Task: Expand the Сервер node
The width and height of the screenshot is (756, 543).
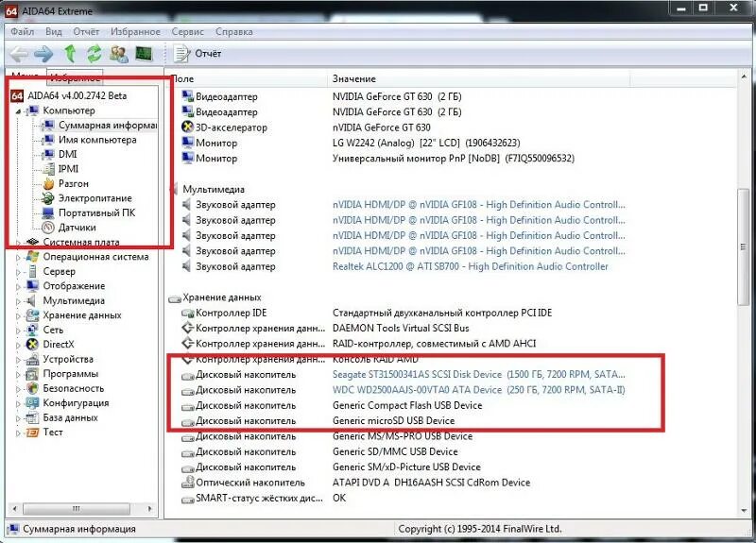Action: [x=18, y=272]
